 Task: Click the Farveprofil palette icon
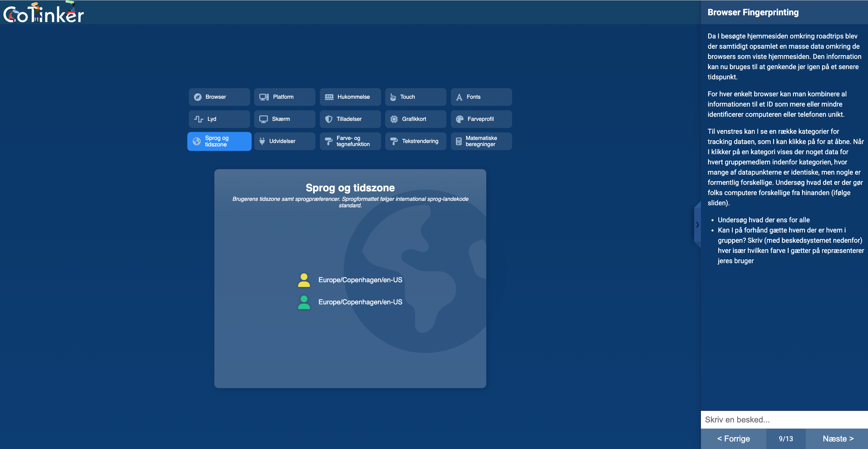coord(460,119)
